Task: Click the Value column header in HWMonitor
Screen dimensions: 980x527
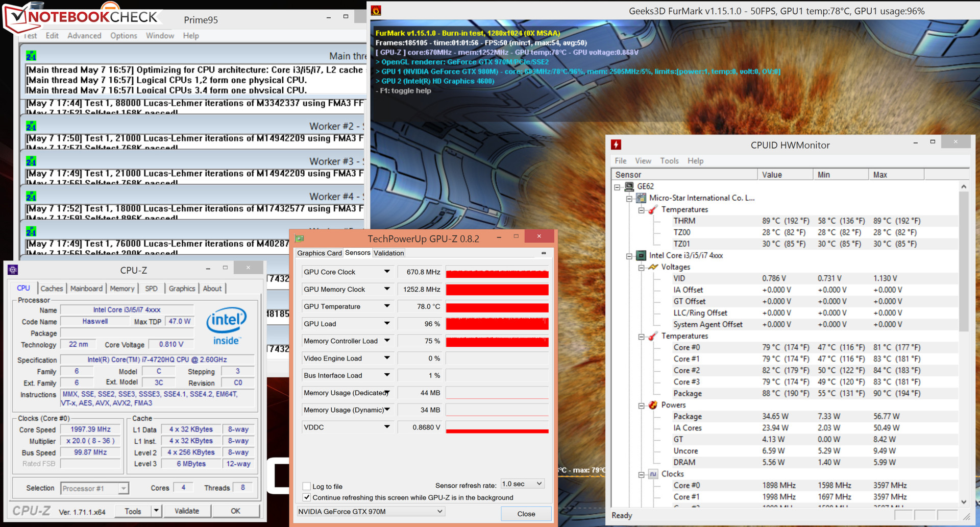Action: pyautogui.click(x=785, y=175)
